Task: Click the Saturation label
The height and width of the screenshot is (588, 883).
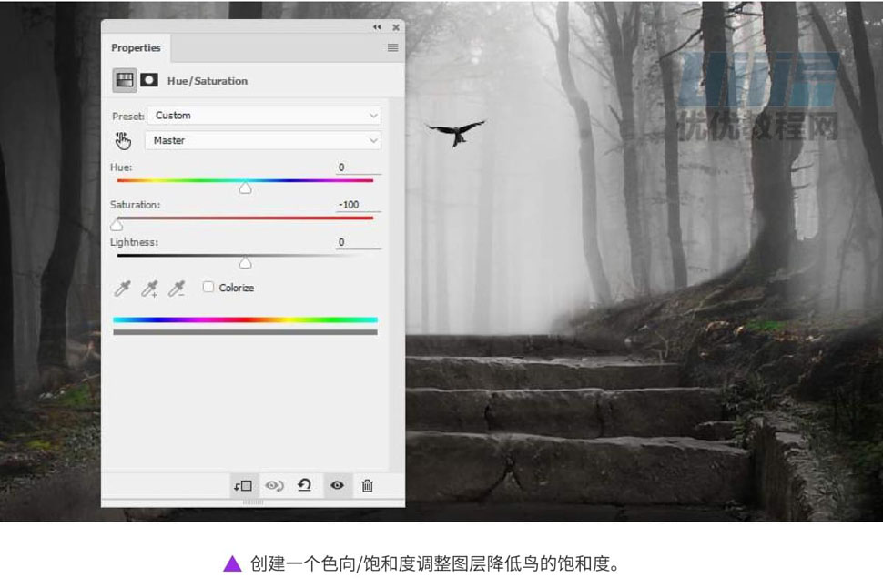Action: coord(135,205)
